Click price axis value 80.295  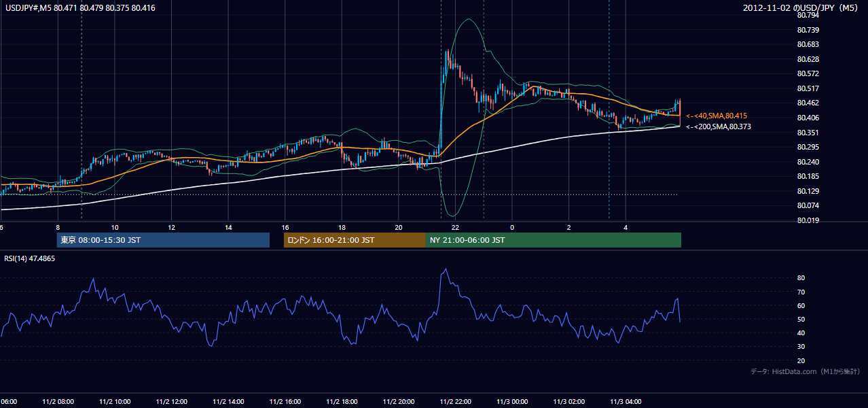point(808,147)
